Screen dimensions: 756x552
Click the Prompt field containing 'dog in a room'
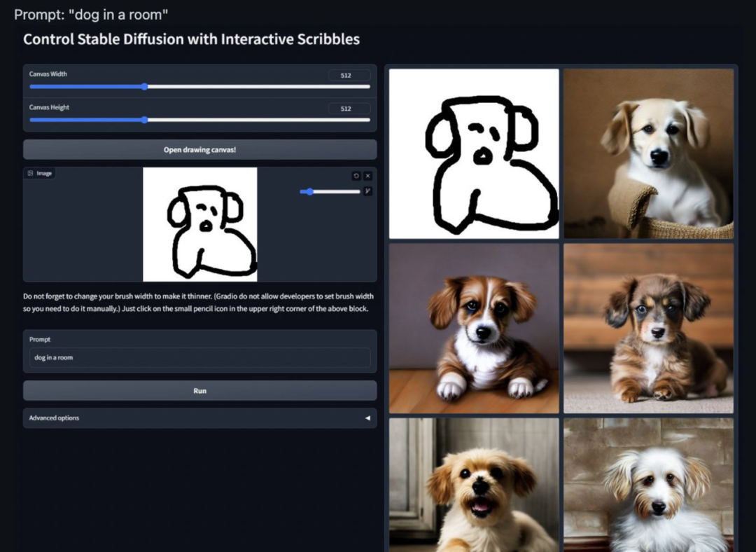(x=199, y=357)
